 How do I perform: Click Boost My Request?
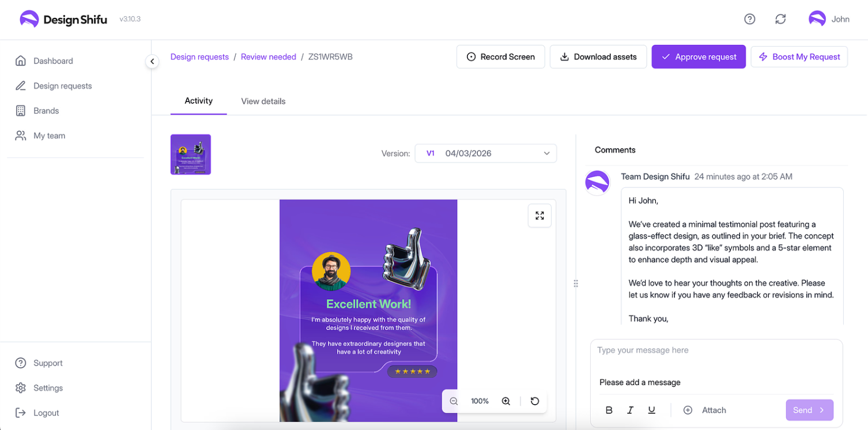coord(799,56)
